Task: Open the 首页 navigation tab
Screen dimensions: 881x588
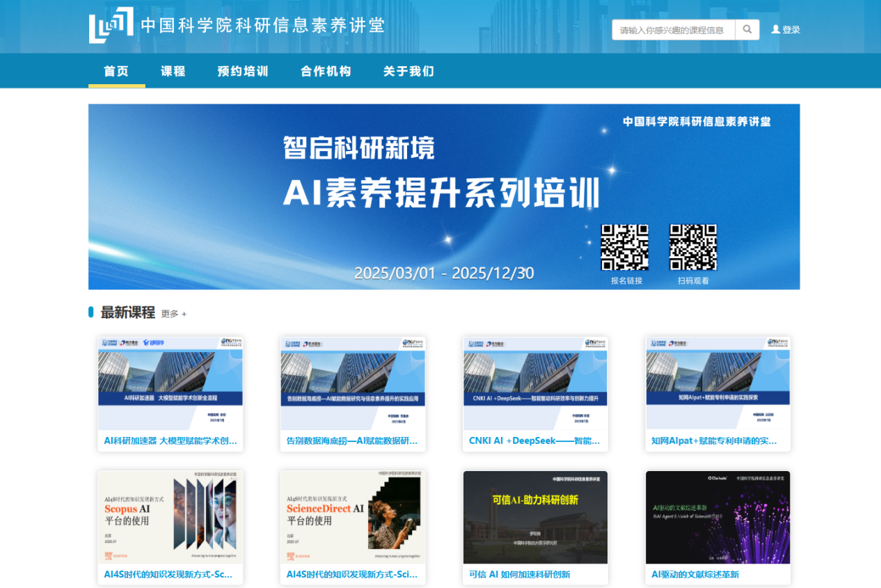Action: [116, 71]
